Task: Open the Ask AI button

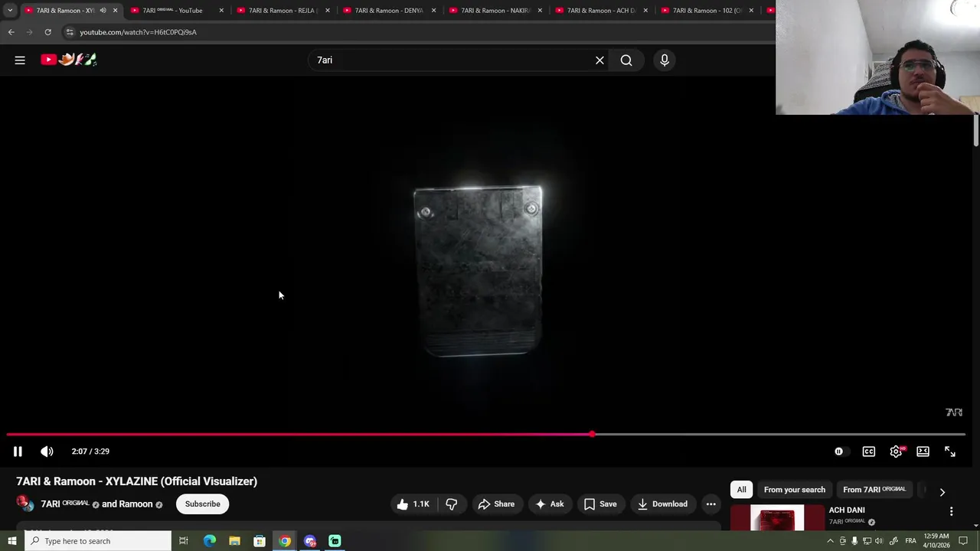Action: pyautogui.click(x=550, y=504)
